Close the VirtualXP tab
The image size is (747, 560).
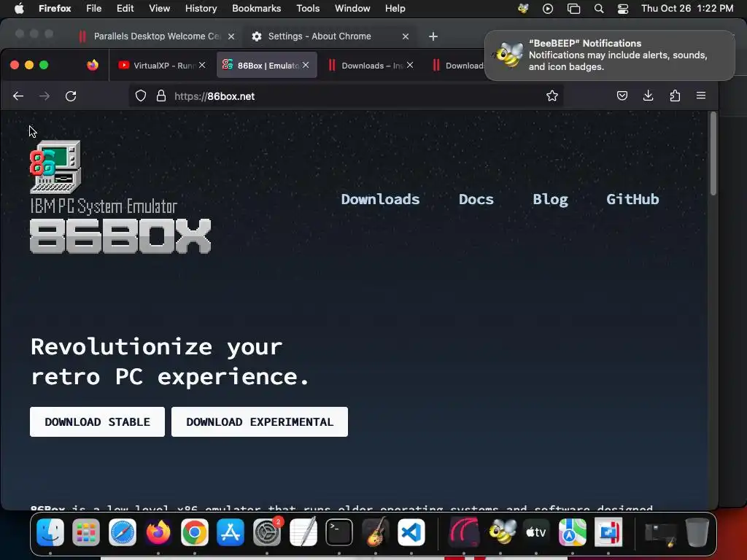click(202, 65)
